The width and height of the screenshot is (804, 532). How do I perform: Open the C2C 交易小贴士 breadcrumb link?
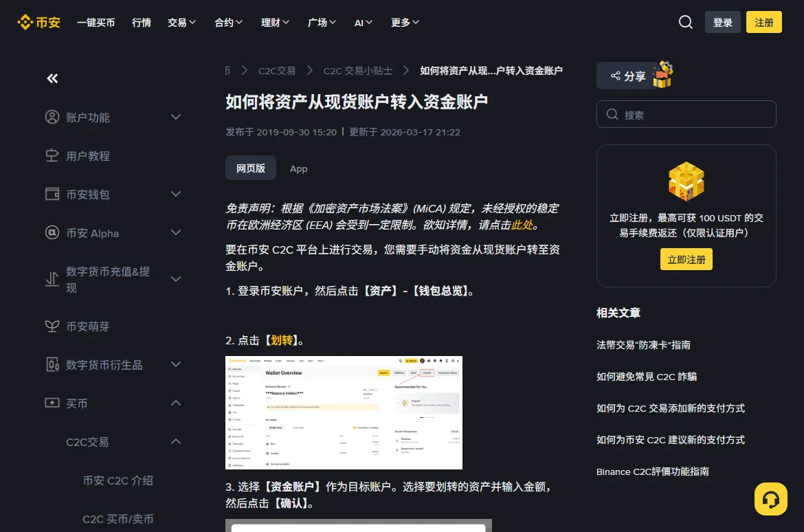pos(357,71)
